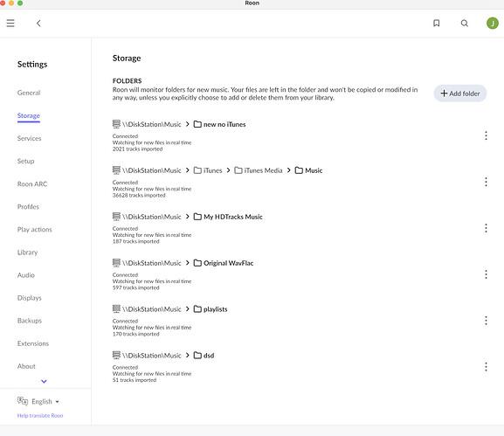This screenshot has height=436, width=504.
Task: Click folder icon next to dsd
Action: pyautogui.click(x=197, y=356)
